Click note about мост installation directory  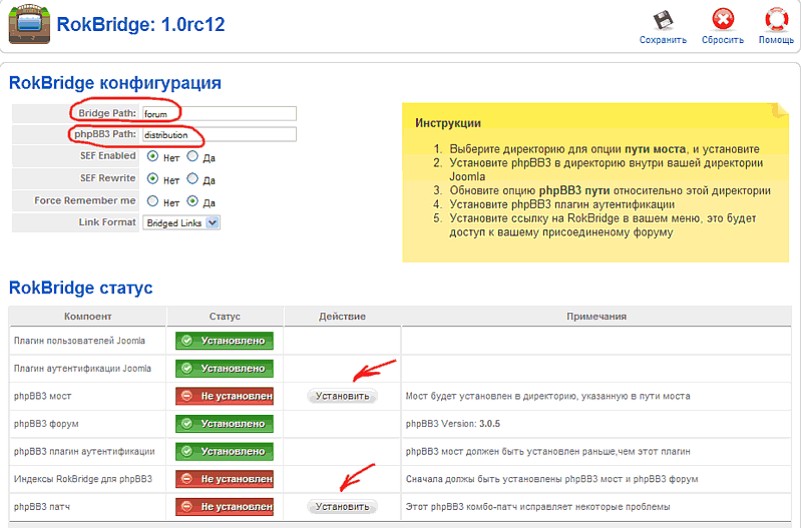[548, 396]
